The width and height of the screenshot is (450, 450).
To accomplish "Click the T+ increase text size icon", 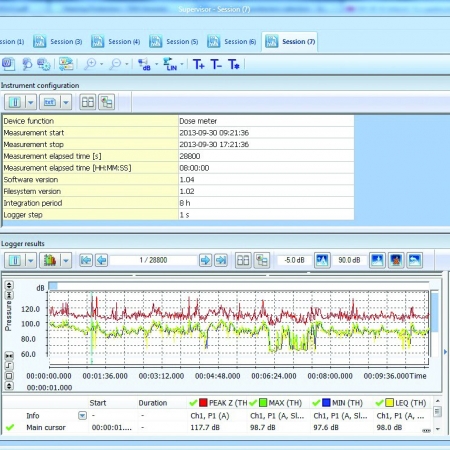I will (199, 64).
